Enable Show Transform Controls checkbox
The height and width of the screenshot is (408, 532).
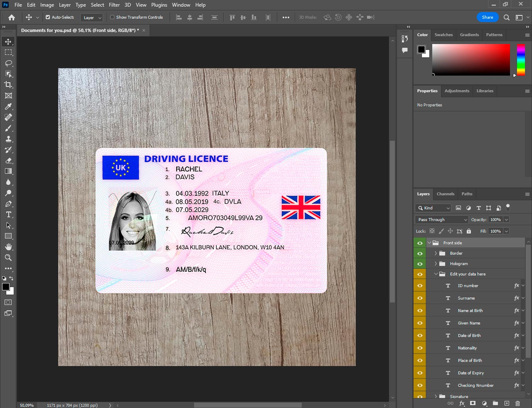point(112,17)
